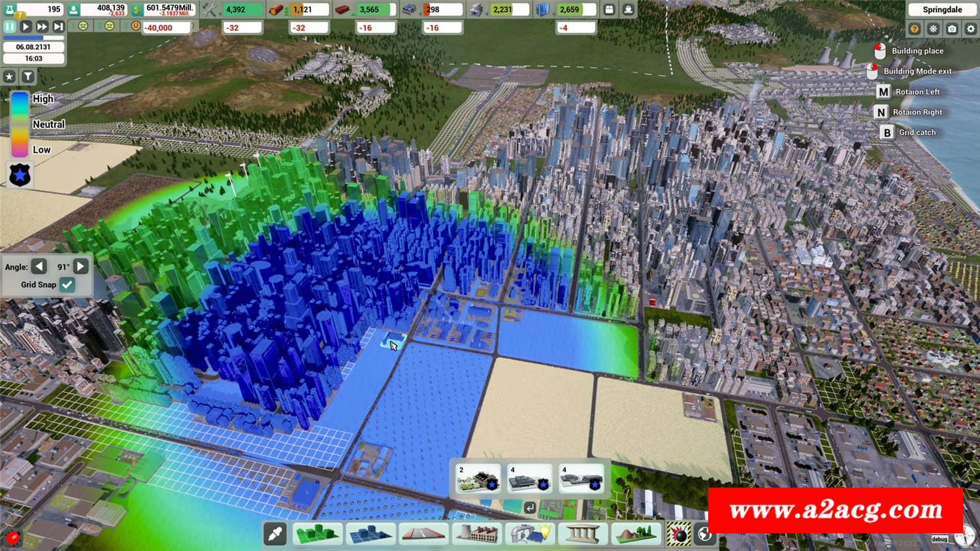Viewport: 980px width, 551px height.
Task: Increase the building angle with right arrow
Action: [81, 267]
